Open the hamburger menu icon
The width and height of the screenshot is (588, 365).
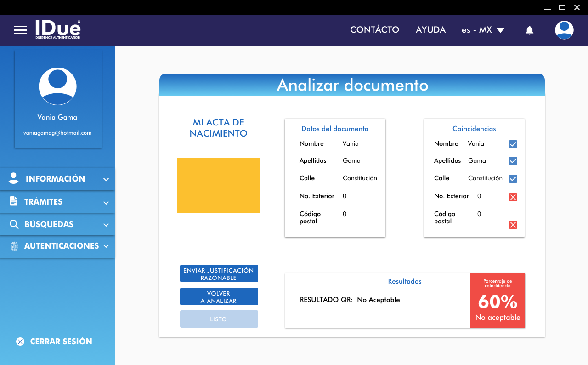click(21, 30)
